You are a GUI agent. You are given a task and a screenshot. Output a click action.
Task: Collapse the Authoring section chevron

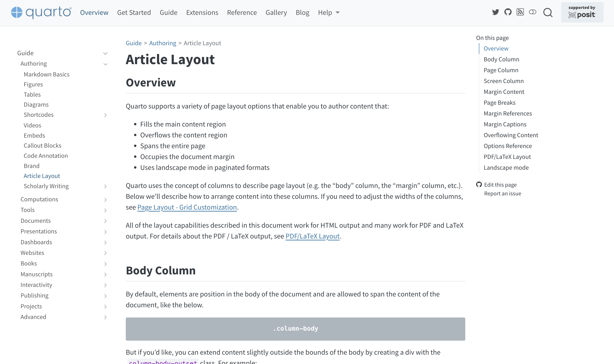pyautogui.click(x=105, y=64)
